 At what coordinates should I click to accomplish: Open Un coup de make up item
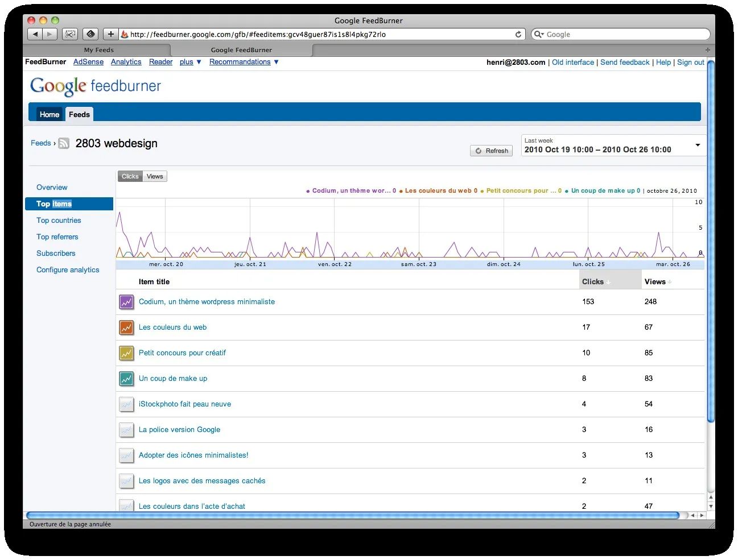tap(173, 379)
